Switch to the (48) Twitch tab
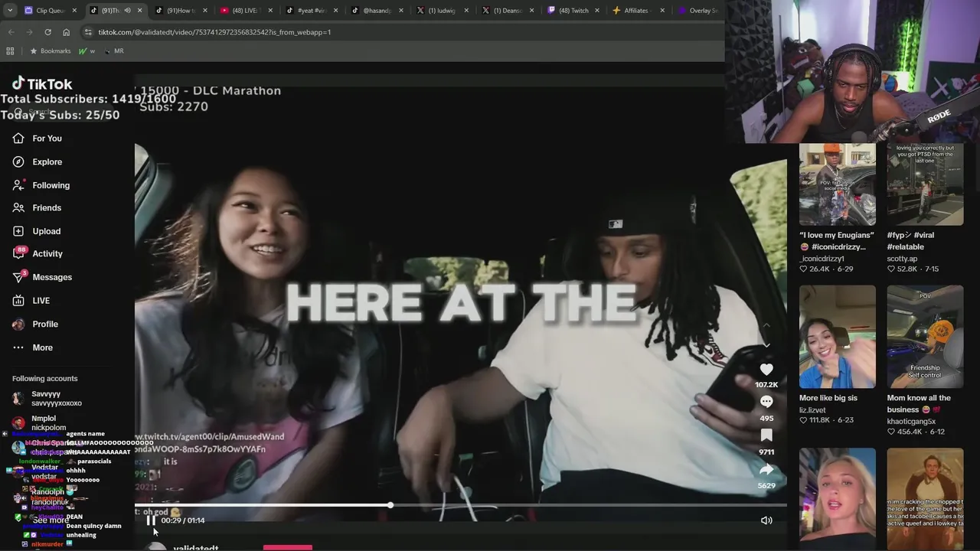 pyautogui.click(x=568, y=11)
